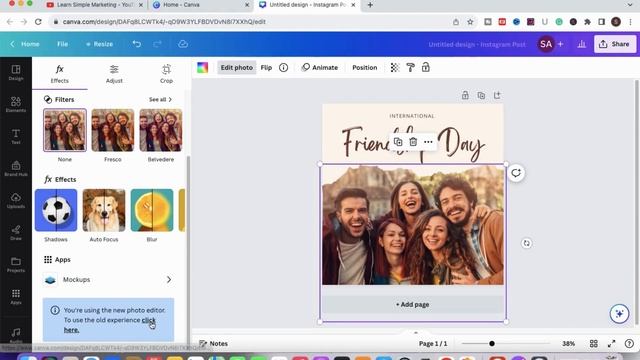Viewport: 640px width, 360px height.
Task: Open the Apps sidebar panel
Action: [16, 296]
